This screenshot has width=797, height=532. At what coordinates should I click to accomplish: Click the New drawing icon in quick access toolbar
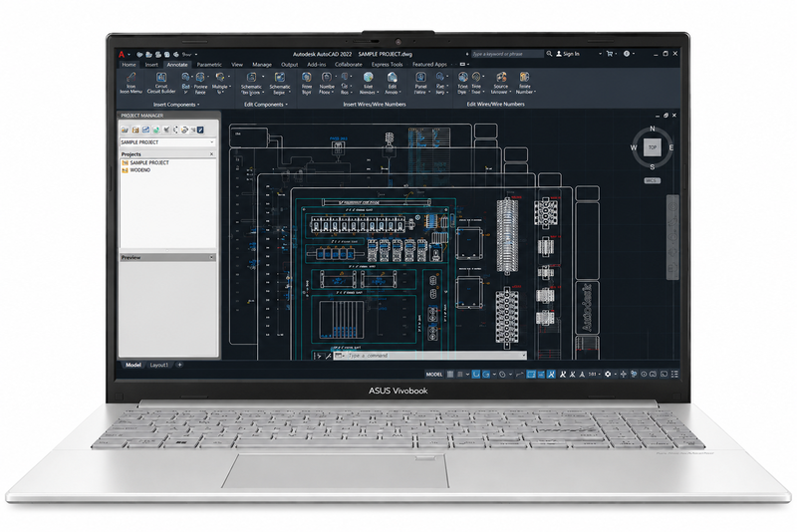pyautogui.click(x=139, y=54)
